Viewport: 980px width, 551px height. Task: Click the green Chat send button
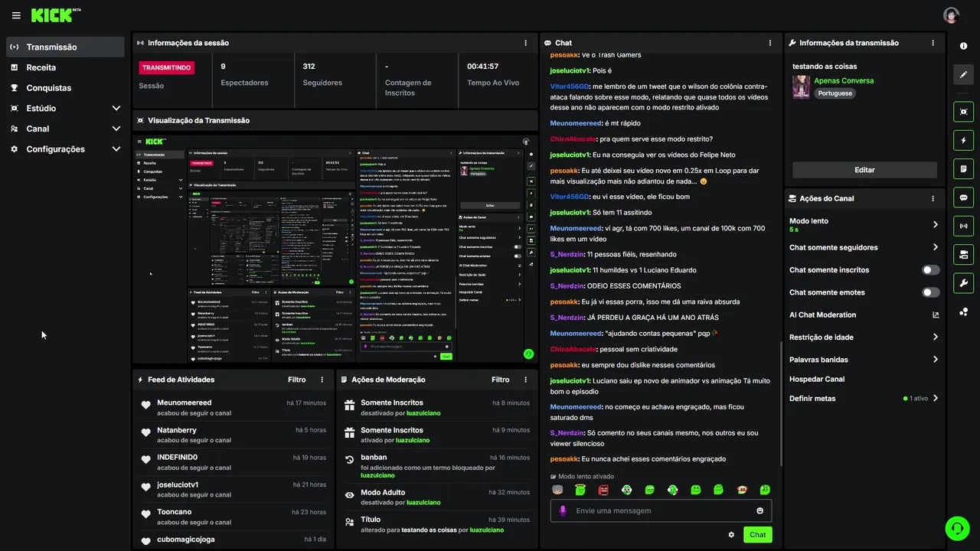pyautogui.click(x=757, y=535)
